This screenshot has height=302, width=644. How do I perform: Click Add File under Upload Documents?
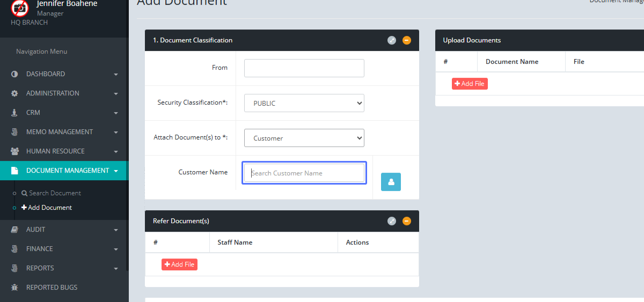470,84
